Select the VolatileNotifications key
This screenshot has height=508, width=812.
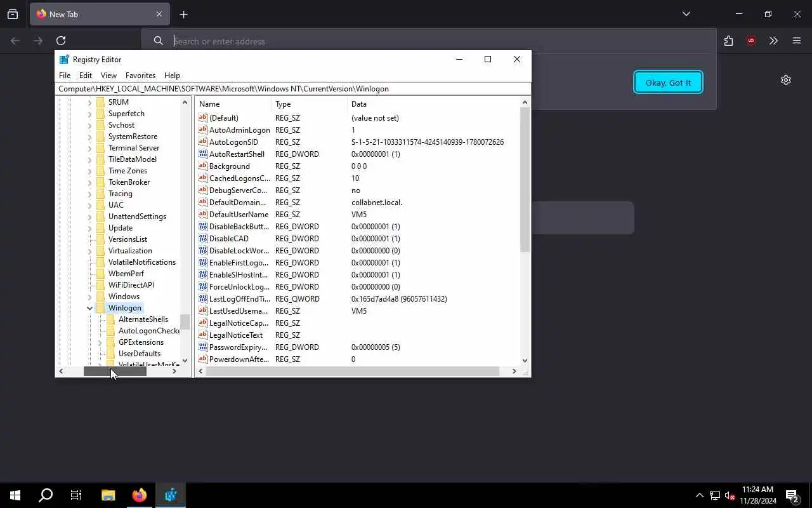click(141, 262)
